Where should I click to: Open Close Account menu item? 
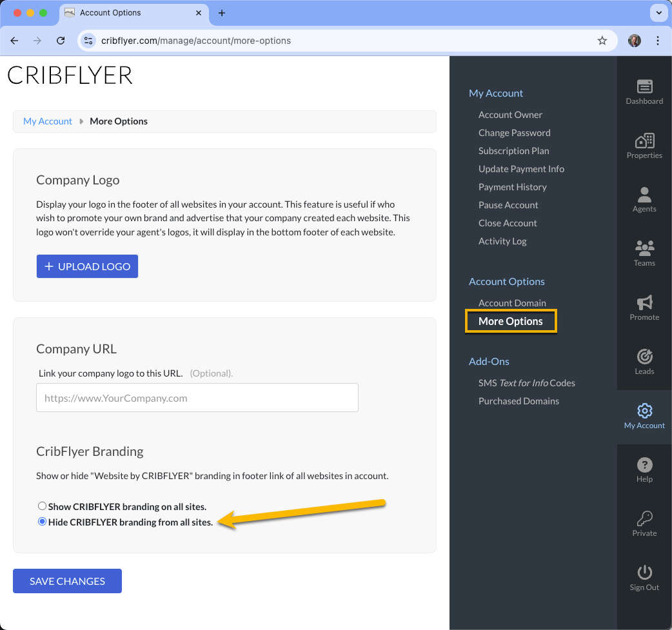[508, 223]
